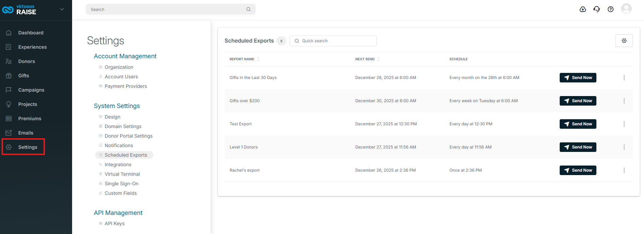
Task: Click the Scheduled Exports count badge
Action: click(281, 41)
